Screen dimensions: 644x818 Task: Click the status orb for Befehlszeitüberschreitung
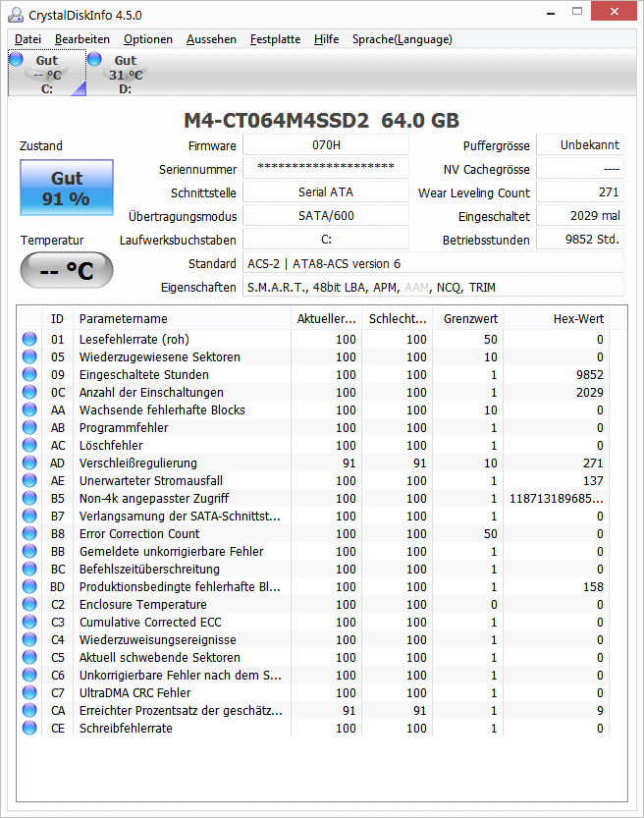pos(29,570)
